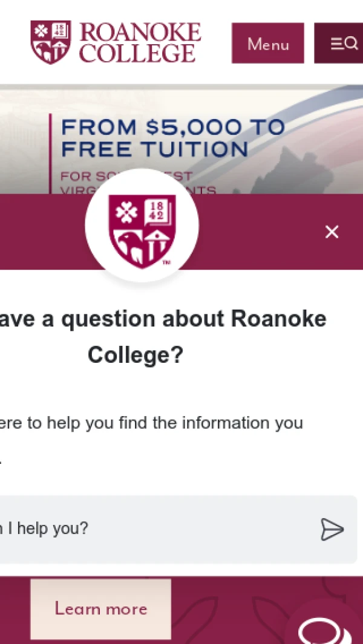Viewport: 363px width, 644px height.
Task: Click the Roanoke College wordmark text
Action: click(140, 43)
